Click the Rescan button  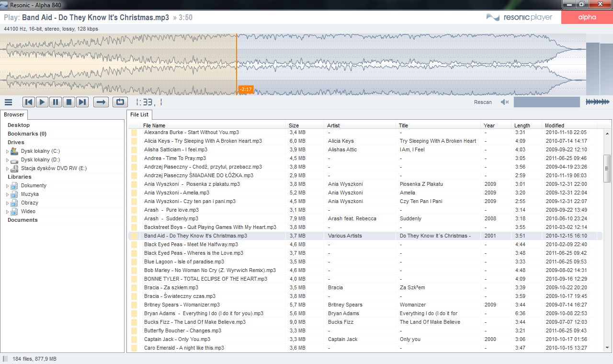pos(483,102)
